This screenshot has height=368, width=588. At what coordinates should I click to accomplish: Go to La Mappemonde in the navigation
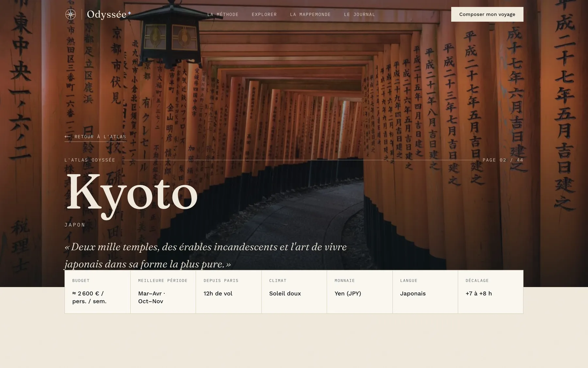click(310, 14)
